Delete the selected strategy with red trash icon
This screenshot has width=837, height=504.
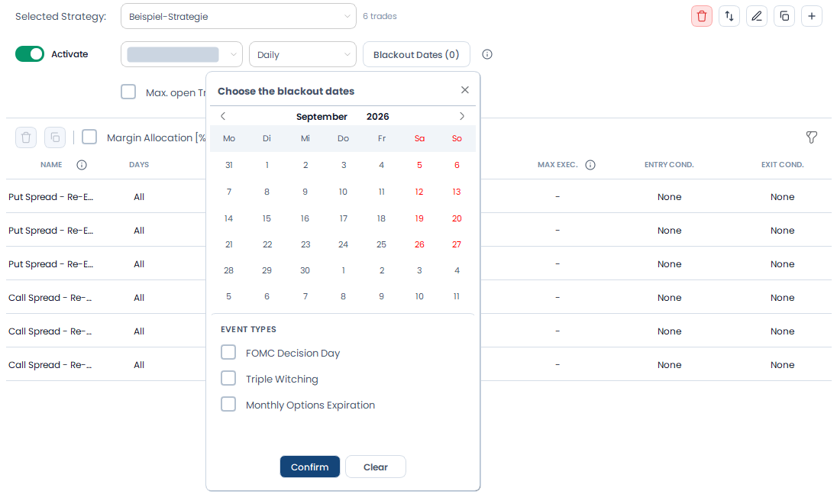[x=701, y=16]
